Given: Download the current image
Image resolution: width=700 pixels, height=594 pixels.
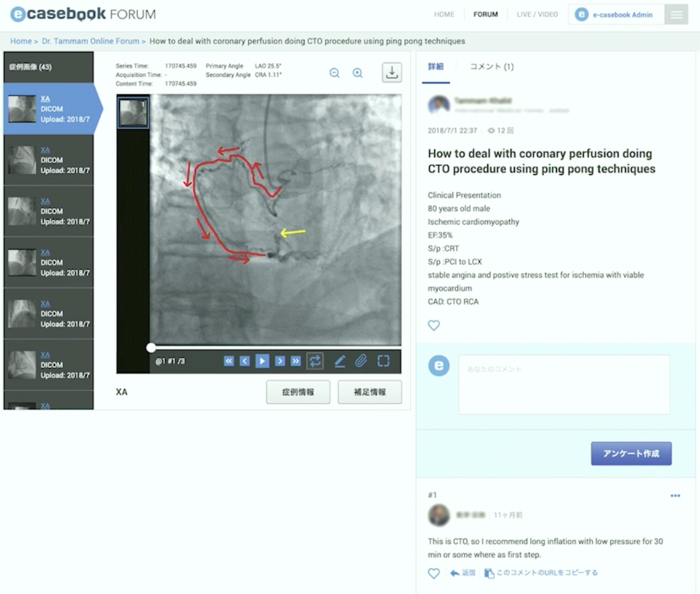Looking at the screenshot, I should pos(392,73).
